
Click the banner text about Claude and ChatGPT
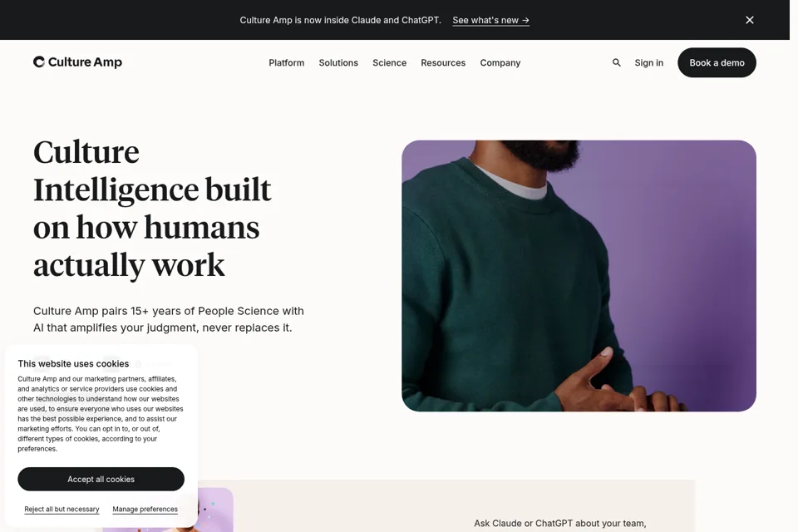[341, 20]
